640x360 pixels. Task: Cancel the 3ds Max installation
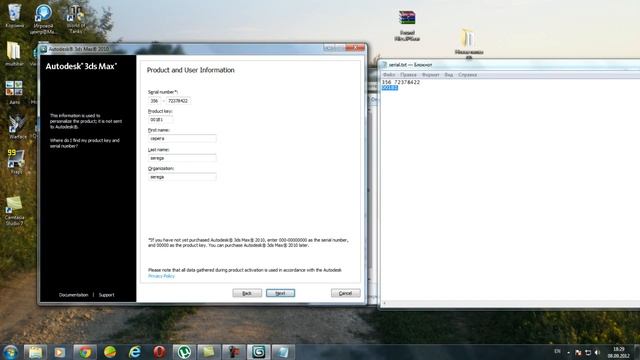[345, 293]
